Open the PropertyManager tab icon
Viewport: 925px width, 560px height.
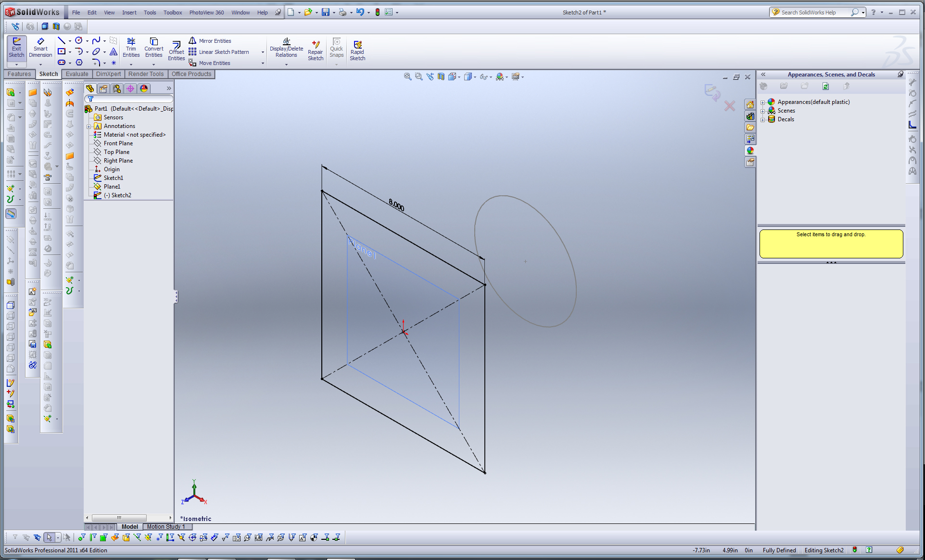point(103,89)
